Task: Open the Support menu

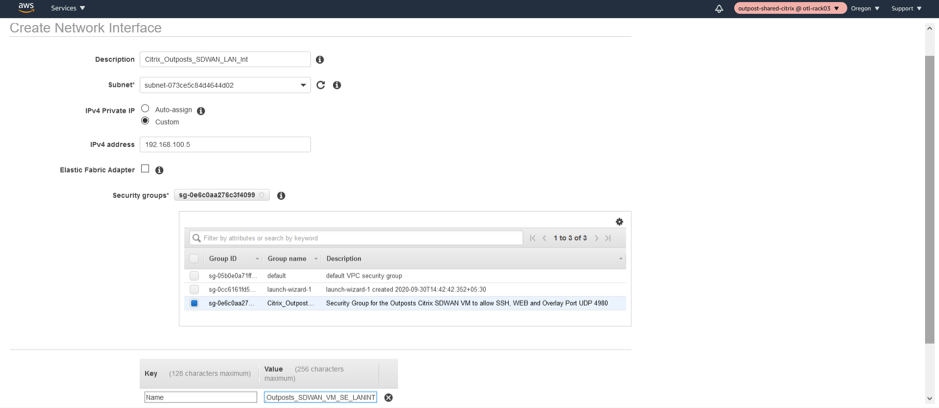Action: [906, 8]
